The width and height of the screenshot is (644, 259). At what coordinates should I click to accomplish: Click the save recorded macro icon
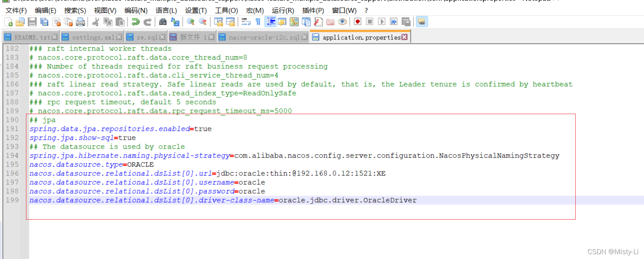pos(406,22)
